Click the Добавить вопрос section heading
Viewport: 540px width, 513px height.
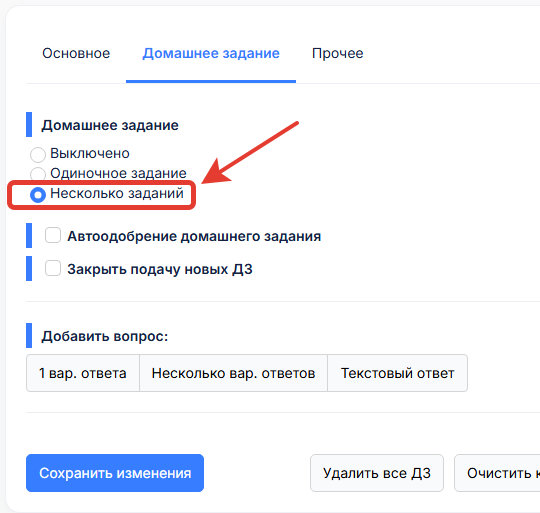[105, 336]
